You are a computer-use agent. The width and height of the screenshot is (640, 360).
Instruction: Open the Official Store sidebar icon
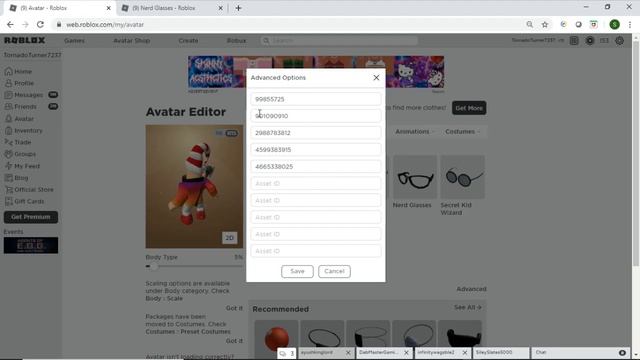(x=8, y=190)
